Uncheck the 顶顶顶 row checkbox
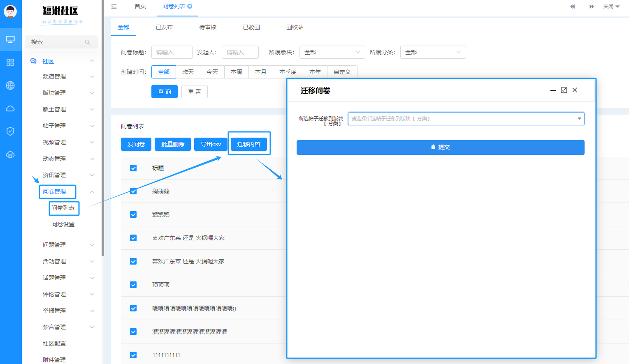The image size is (629, 364). [133, 285]
